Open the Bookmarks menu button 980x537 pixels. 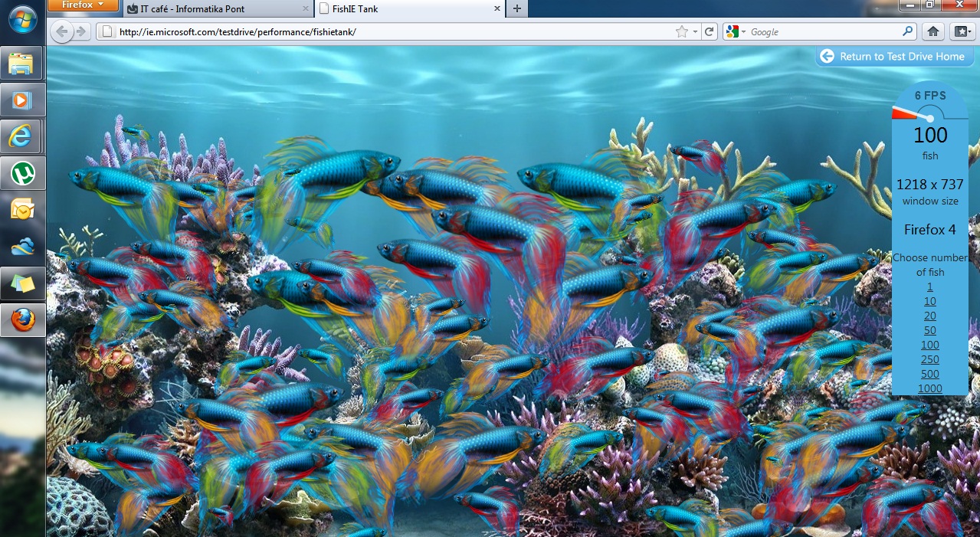click(x=962, y=31)
